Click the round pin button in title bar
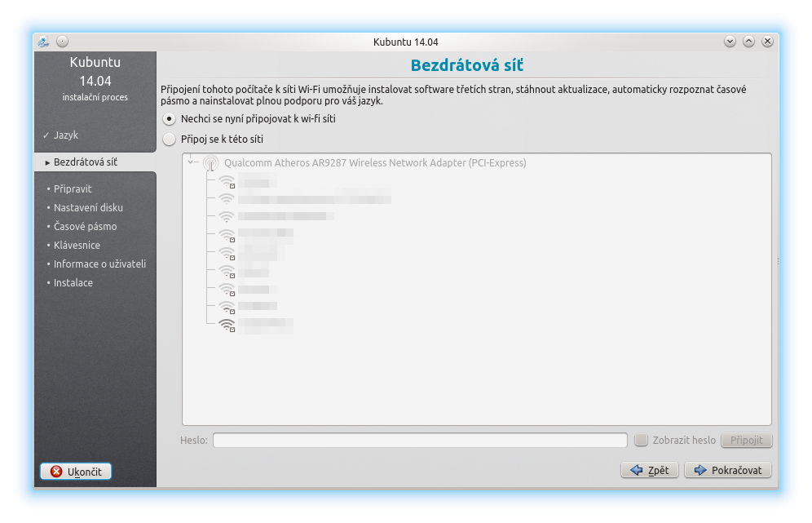 click(62, 42)
